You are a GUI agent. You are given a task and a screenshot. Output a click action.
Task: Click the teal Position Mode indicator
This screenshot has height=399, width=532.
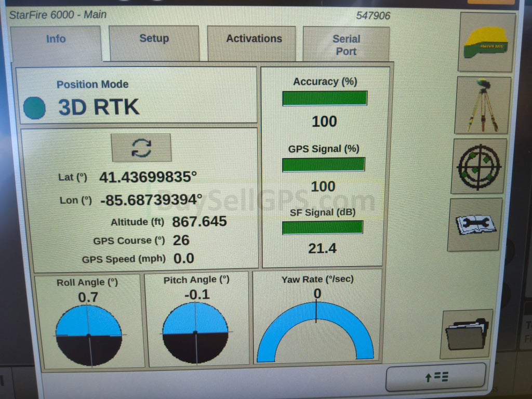click(35, 107)
